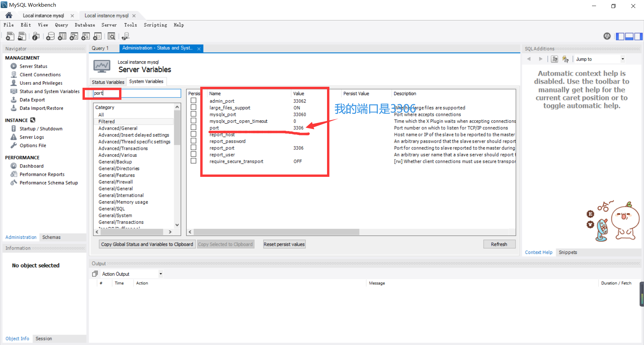This screenshot has height=345, width=644.
Task: Open Server Logs
Action: point(32,137)
